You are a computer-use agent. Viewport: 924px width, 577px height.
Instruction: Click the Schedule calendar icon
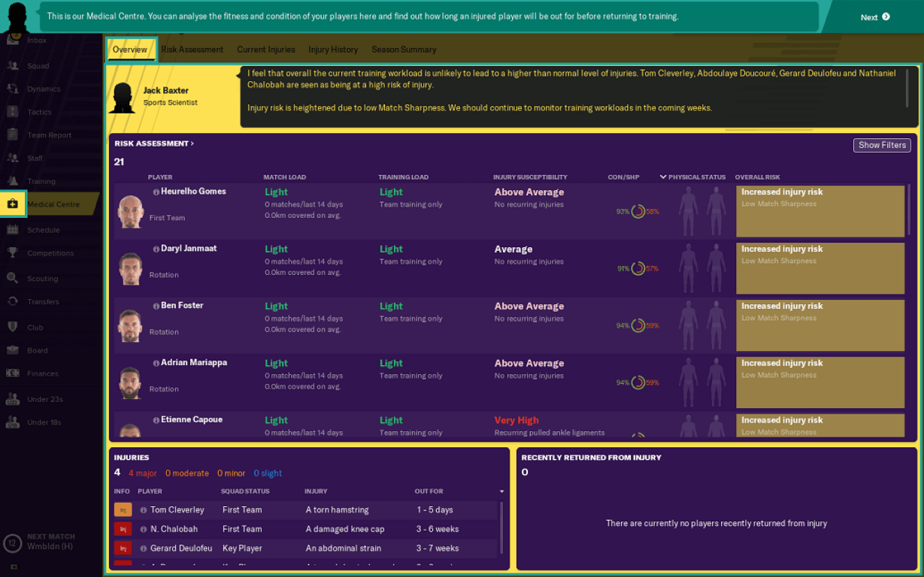[x=13, y=230]
